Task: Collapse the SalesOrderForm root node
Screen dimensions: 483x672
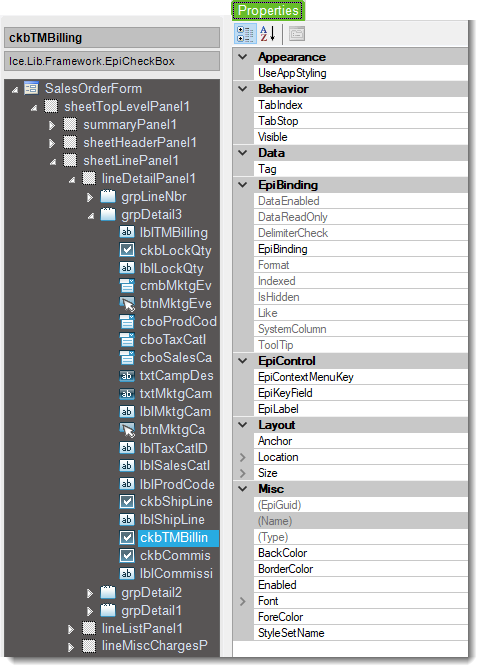Action: (x=15, y=90)
